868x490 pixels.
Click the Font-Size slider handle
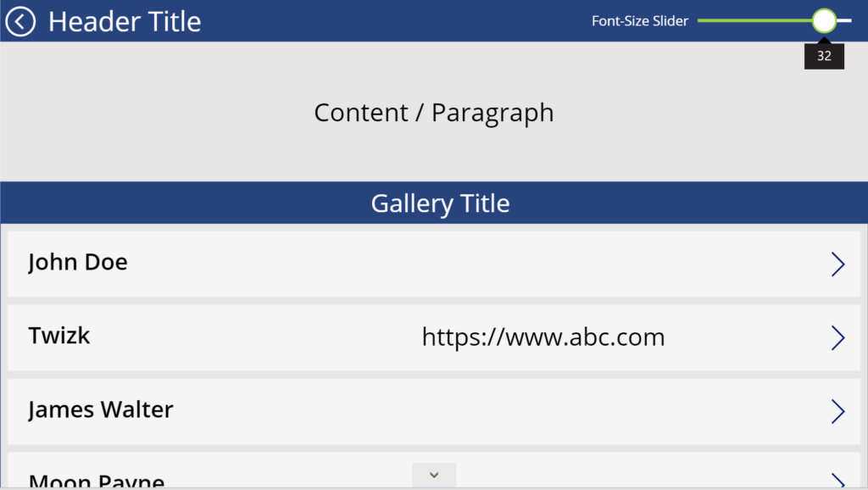coord(824,21)
